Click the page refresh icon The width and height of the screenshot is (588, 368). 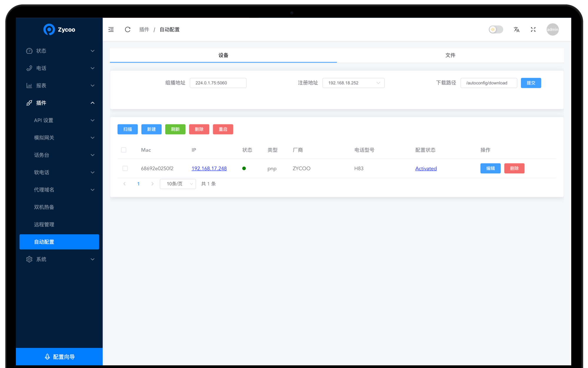(128, 29)
